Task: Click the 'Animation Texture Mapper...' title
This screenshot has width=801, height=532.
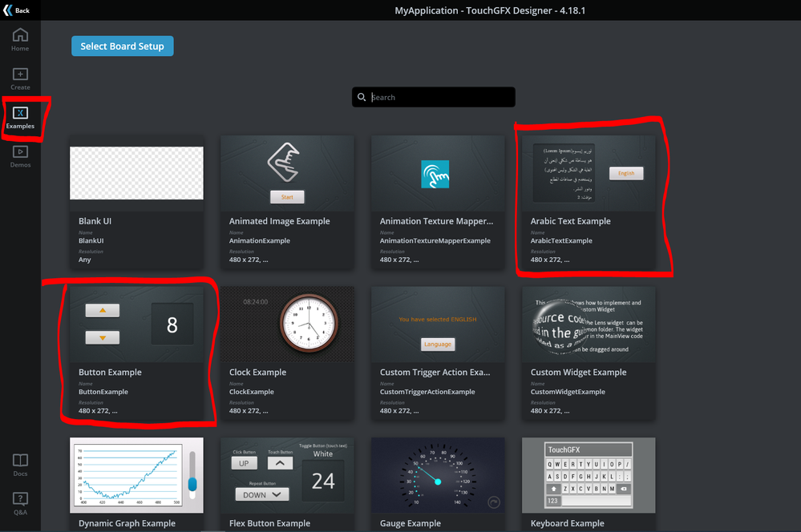Action: pos(437,221)
